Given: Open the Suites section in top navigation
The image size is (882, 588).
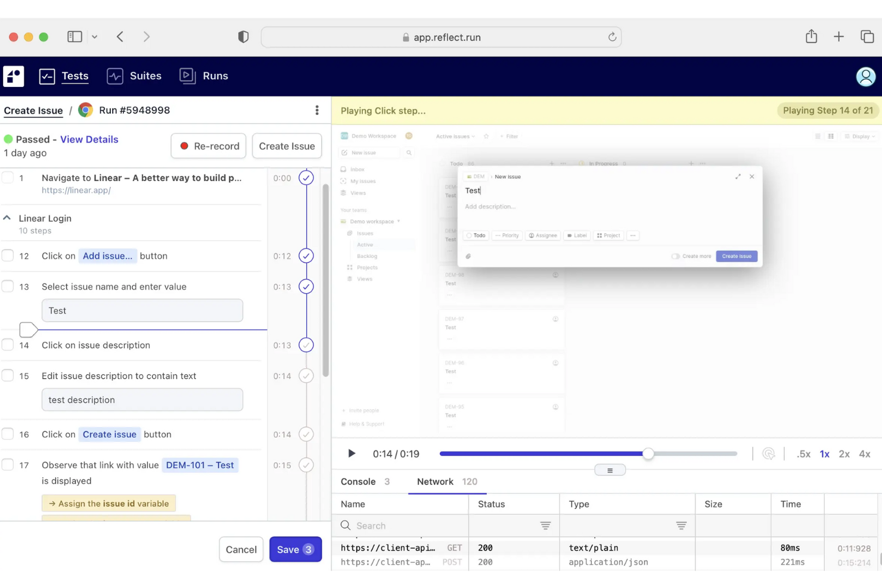Looking at the screenshot, I should 145,76.
